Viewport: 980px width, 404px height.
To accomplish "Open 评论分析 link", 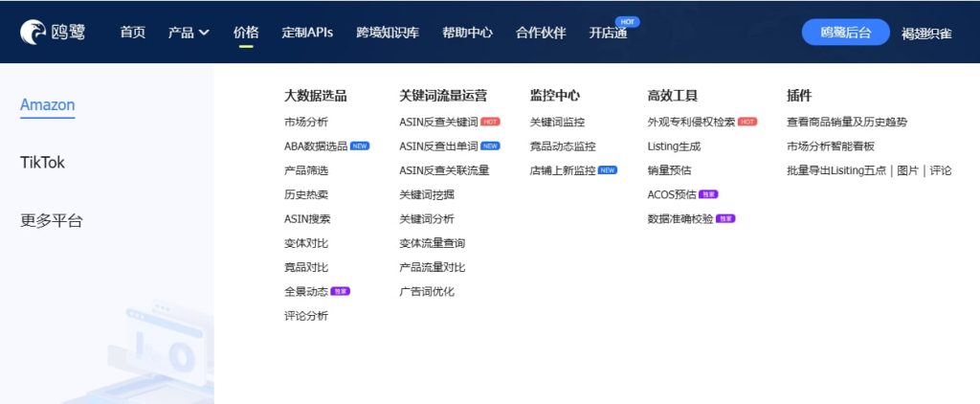I will (x=305, y=316).
